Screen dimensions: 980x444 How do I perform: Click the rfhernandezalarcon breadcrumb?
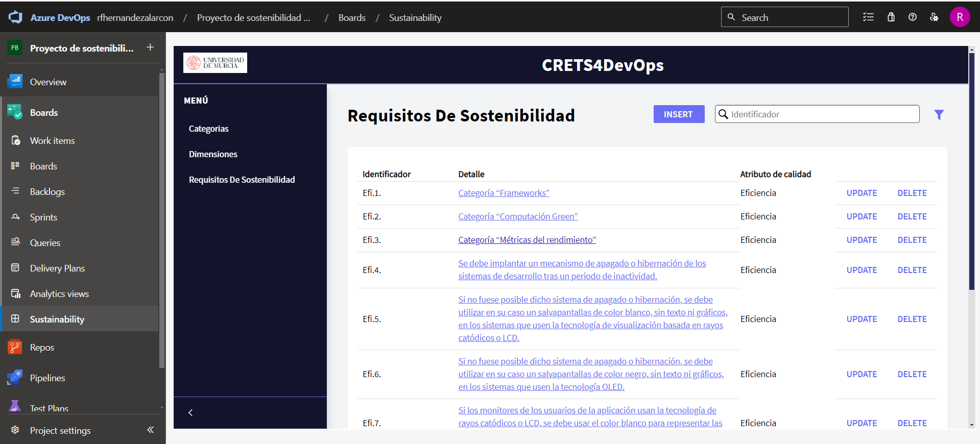(x=135, y=17)
